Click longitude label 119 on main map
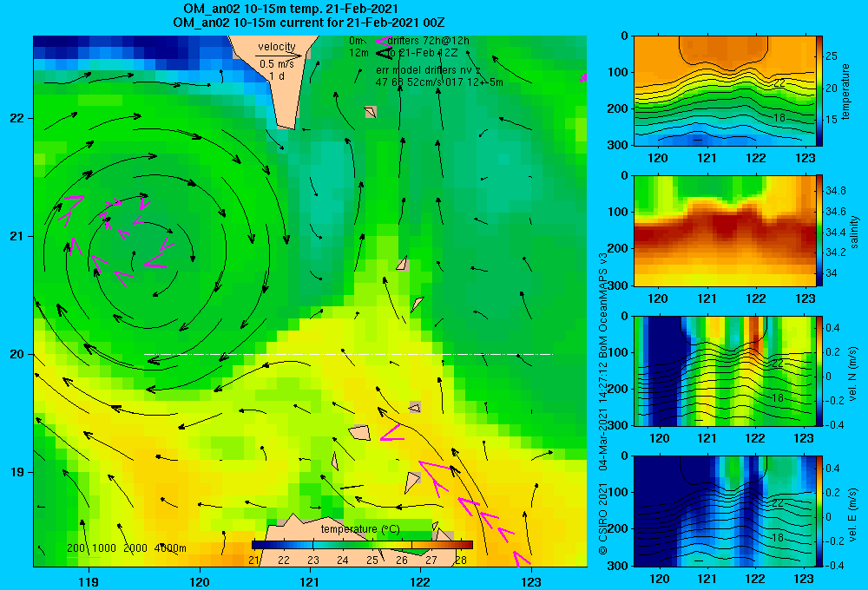868x590 pixels. (x=89, y=582)
